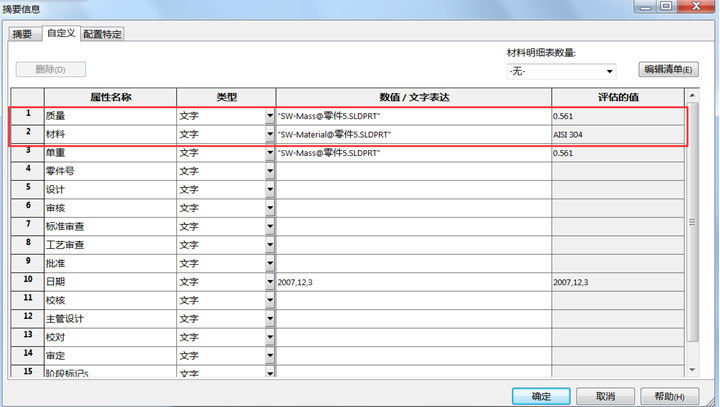Click the 数值 / 文字表达 column header

413,97
